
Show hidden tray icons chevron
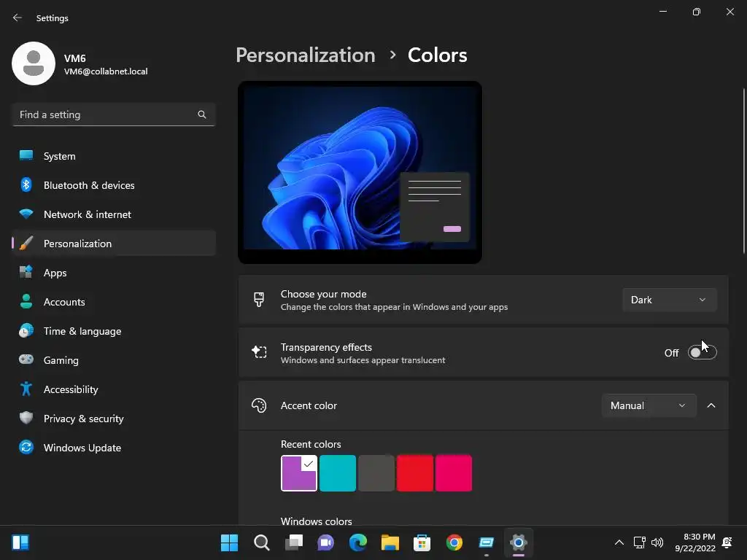(x=619, y=542)
